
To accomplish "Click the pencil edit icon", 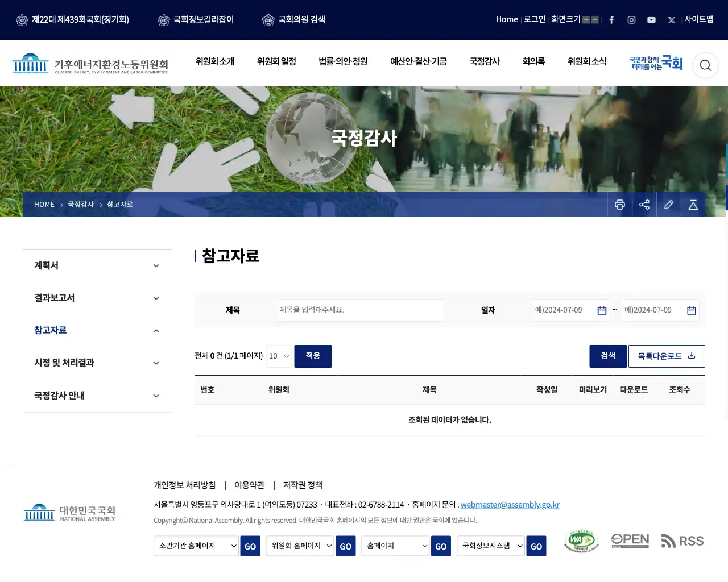I will (669, 205).
